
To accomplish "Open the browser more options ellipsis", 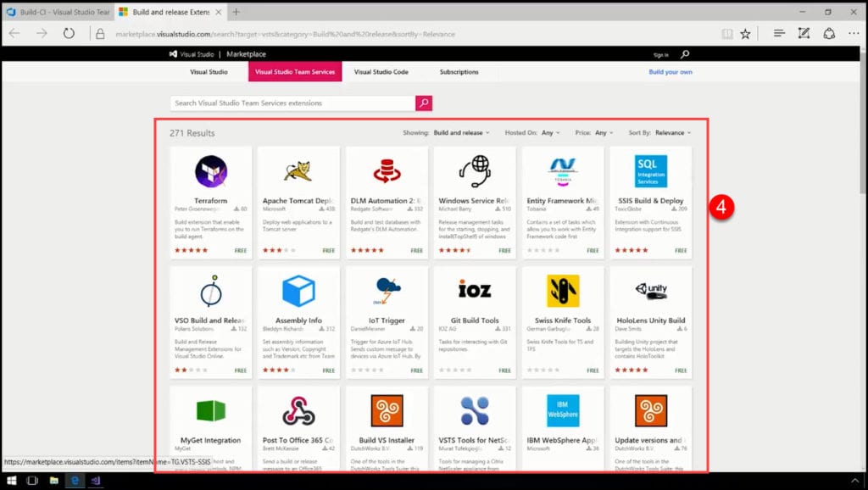I will click(x=854, y=34).
